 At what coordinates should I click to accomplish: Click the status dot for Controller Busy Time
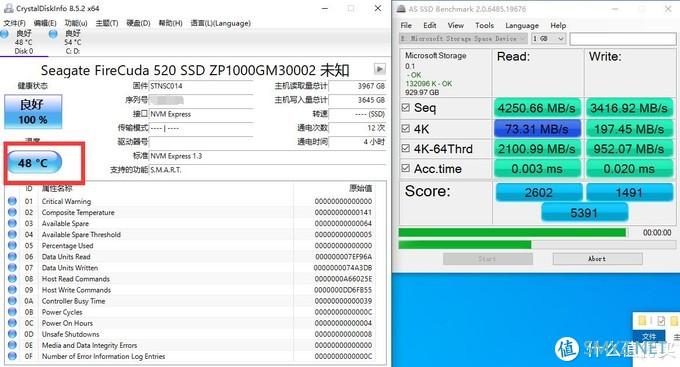pyautogui.click(x=12, y=301)
